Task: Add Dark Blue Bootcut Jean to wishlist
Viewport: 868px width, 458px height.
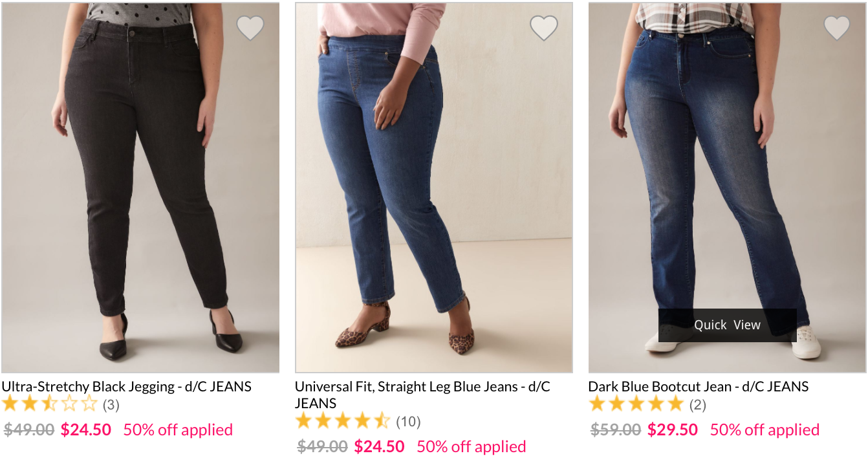Action: pyautogui.click(x=837, y=28)
